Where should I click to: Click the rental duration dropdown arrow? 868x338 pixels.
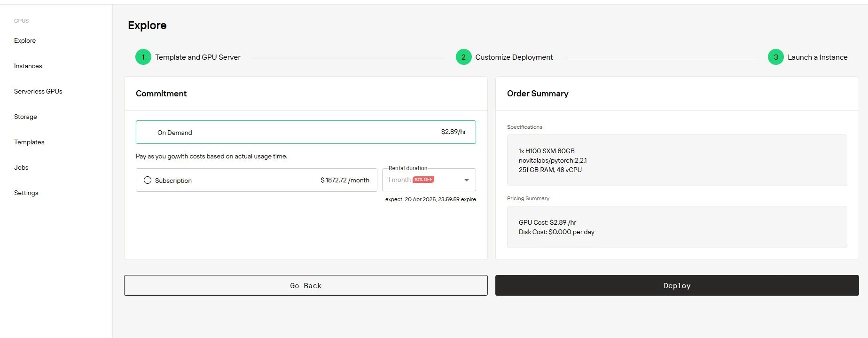pos(467,180)
